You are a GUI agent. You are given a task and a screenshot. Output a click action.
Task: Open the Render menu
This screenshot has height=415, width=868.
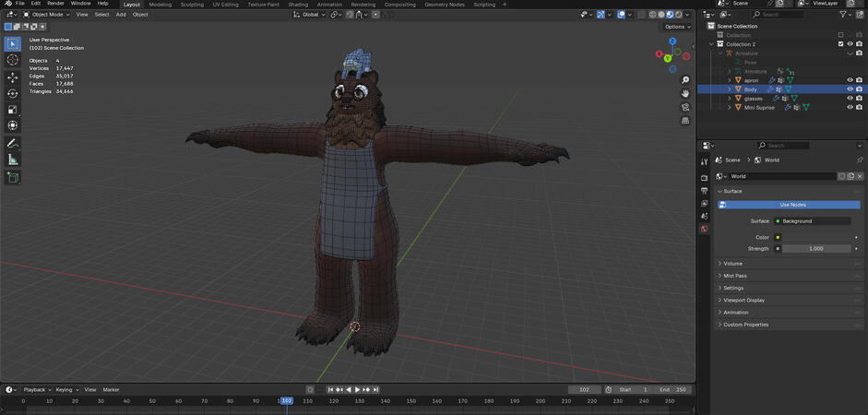(x=56, y=4)
